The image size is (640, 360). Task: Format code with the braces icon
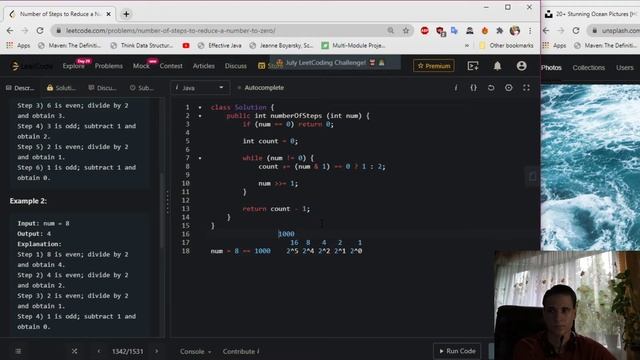pos(473,88)
